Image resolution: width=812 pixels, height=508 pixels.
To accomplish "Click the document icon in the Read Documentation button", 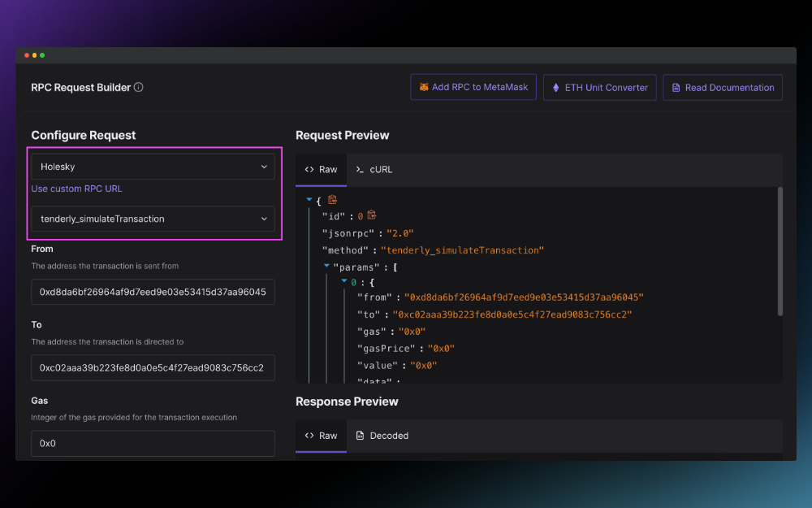I will [x=676, y=88].
